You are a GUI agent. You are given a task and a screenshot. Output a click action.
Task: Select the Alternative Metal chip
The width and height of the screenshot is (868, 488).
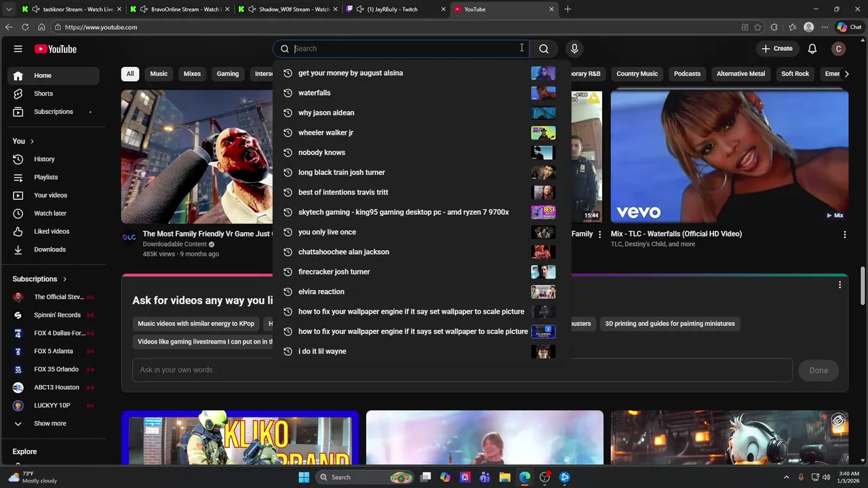click(x=741, y=74)
